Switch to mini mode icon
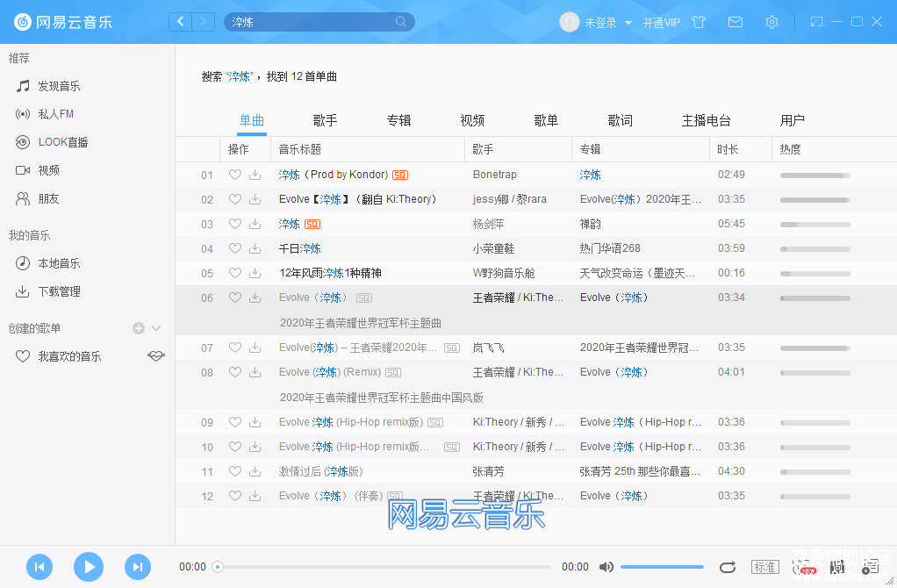This screenshot has height=588, width=897. click(816, 22)
